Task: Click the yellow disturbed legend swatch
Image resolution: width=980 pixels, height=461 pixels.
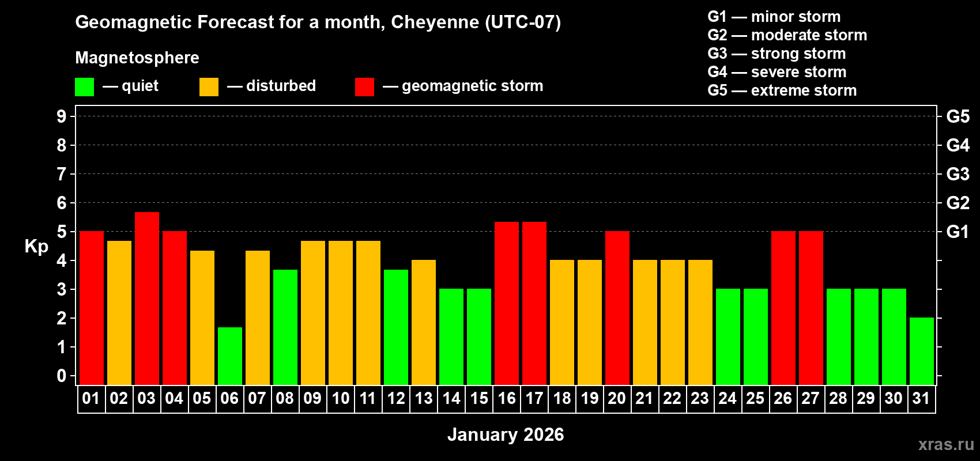Action: pos(209,87)
